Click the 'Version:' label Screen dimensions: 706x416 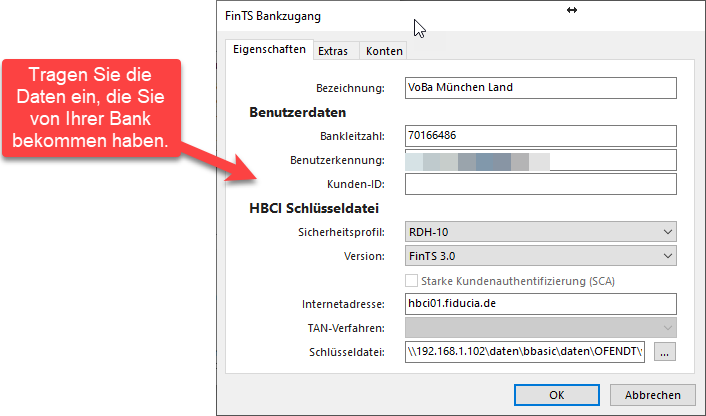(x=364, y=257)
